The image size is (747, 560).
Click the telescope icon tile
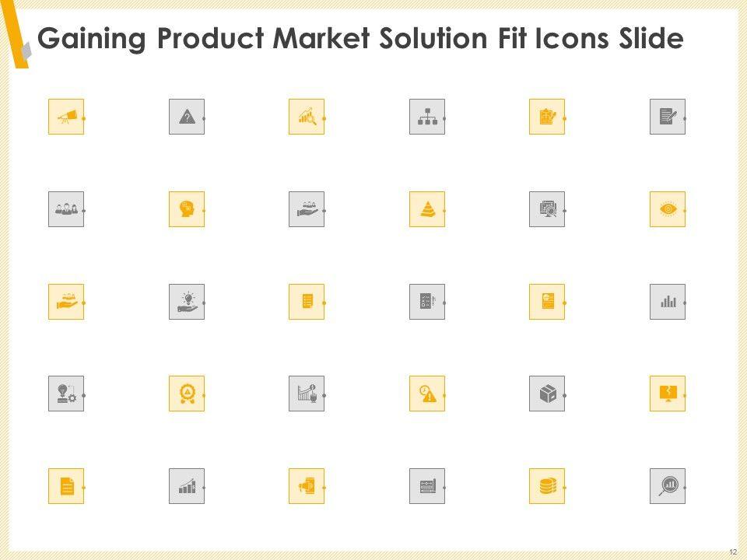(x=66, y=117)
